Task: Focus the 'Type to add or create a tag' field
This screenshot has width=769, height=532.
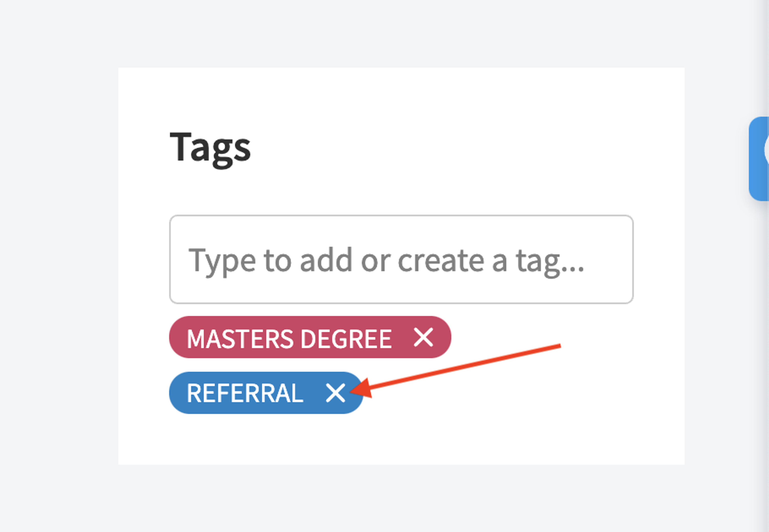Action: click(401, 259)
